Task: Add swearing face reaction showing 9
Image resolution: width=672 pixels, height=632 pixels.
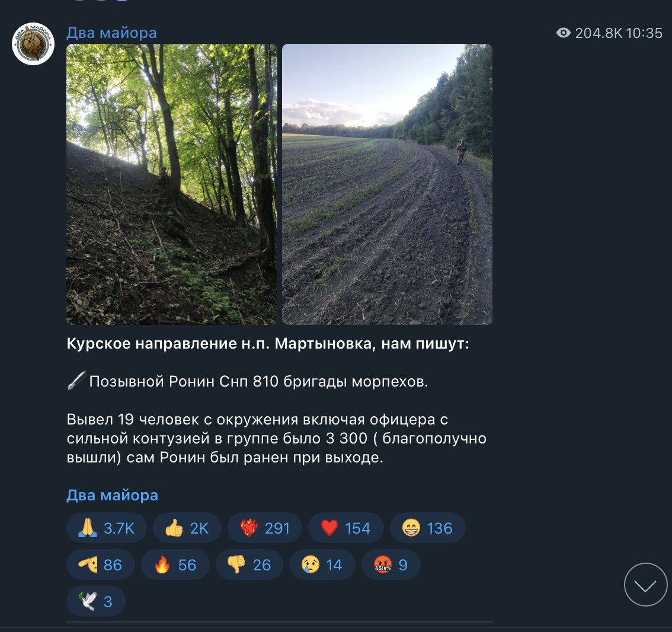Action: click(391, 564)
